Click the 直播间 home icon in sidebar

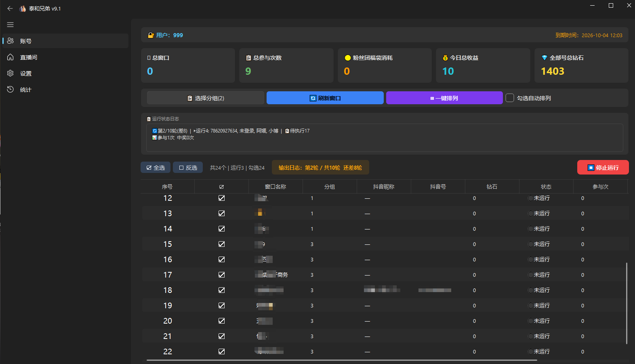click(x=11, y=57)
